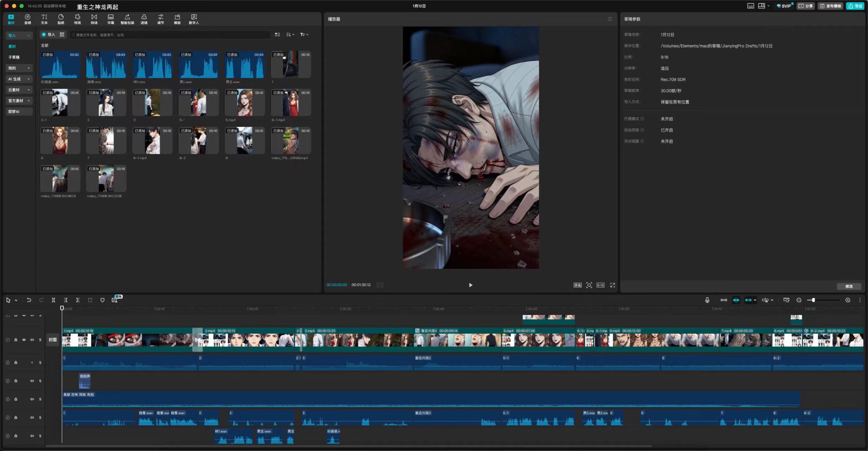The width and height of the screenshot is (868, 451).
Task: Toggle eye visibility on main video track
Action: pos(24,340)
